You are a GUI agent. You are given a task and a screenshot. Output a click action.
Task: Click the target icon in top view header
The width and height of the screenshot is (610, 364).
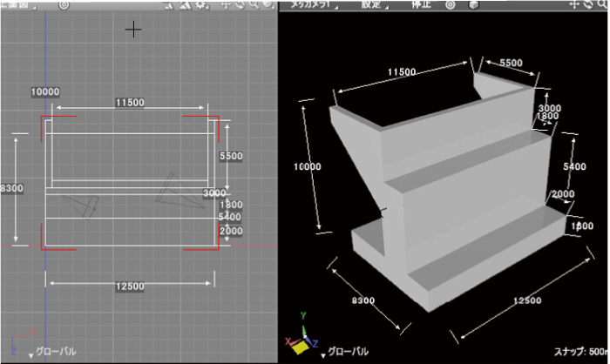pyautogui.click(x=64, y=4)
